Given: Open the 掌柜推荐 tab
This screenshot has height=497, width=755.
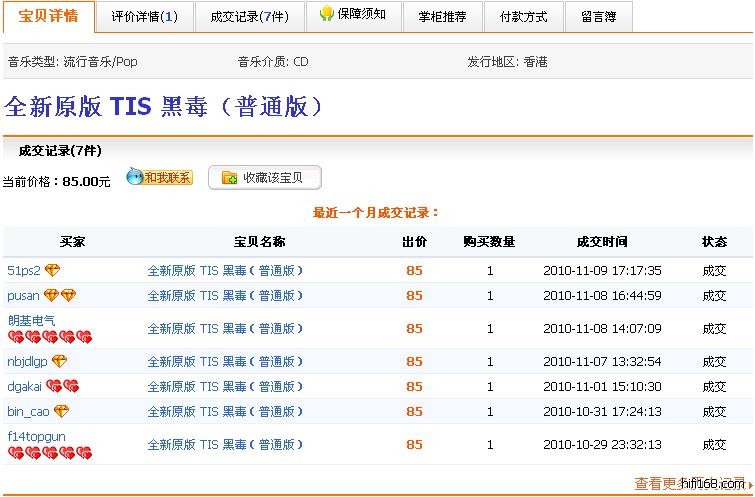Looking at the screenshot, I should pos(442,16).
